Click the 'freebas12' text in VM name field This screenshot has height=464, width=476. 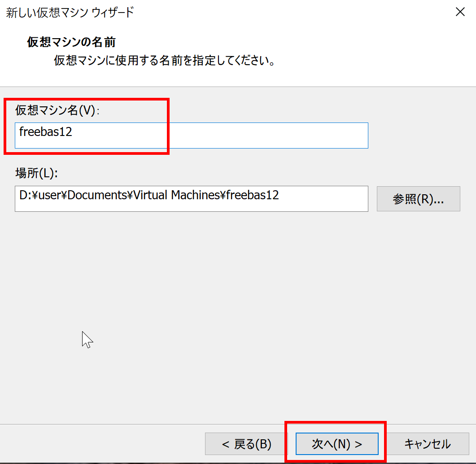pyautogui.click(x=45, y=132)
